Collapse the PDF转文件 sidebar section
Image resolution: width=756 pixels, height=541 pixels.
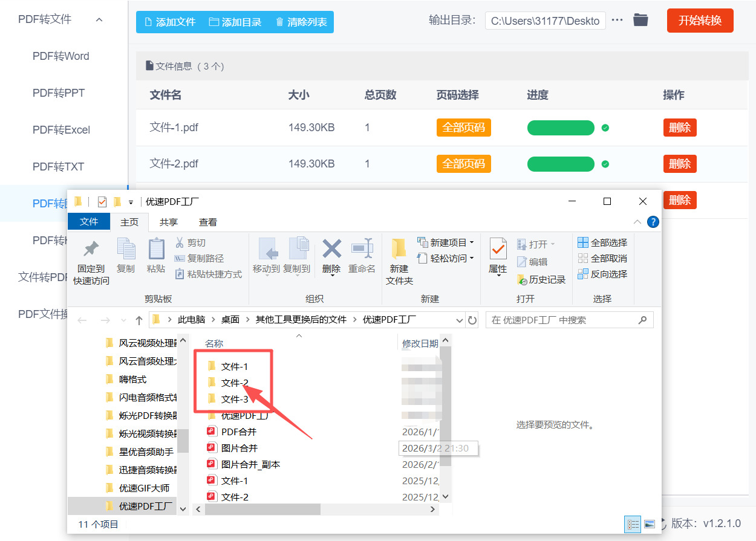pos(98,19)
